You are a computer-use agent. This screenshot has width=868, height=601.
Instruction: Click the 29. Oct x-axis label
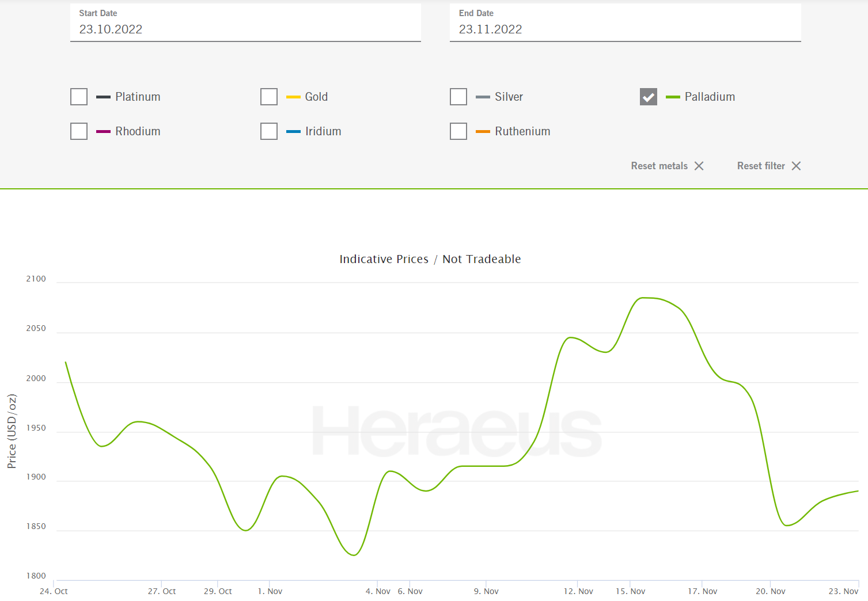point(218,591)
